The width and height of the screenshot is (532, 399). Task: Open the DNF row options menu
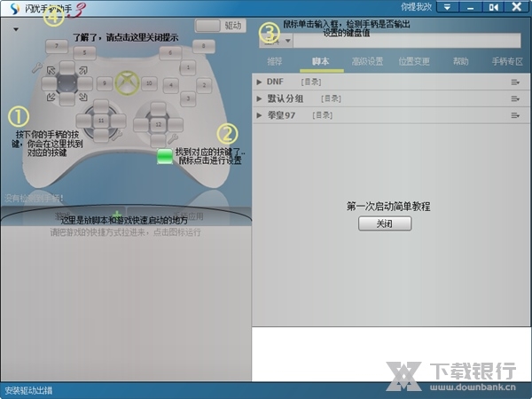pos(515,82)
